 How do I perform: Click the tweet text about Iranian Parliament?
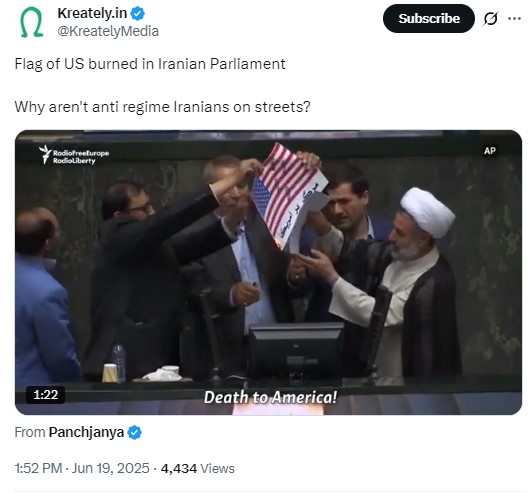tap(150, 64)
